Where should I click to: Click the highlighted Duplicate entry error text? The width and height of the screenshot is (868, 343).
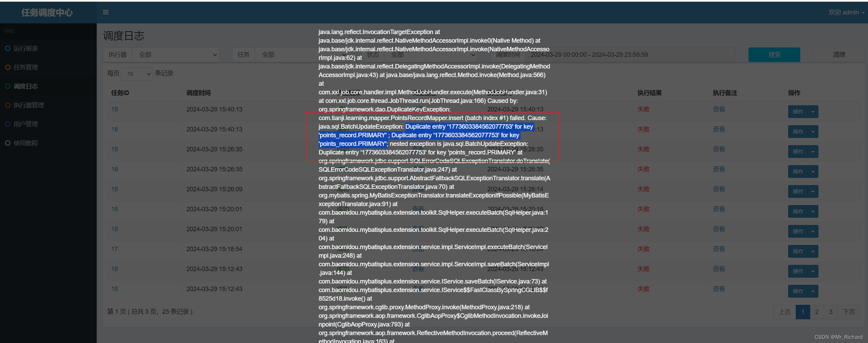[426, 135]
